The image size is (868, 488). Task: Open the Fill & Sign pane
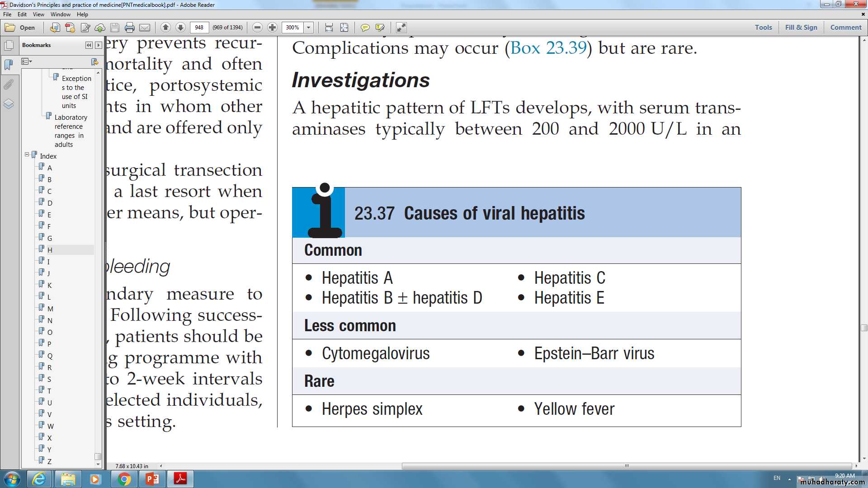[801, 27]
